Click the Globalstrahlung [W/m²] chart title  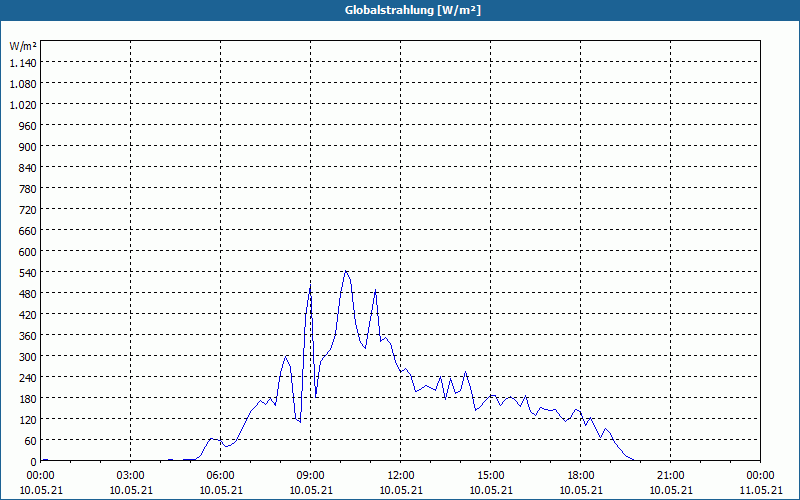[413, 10]
